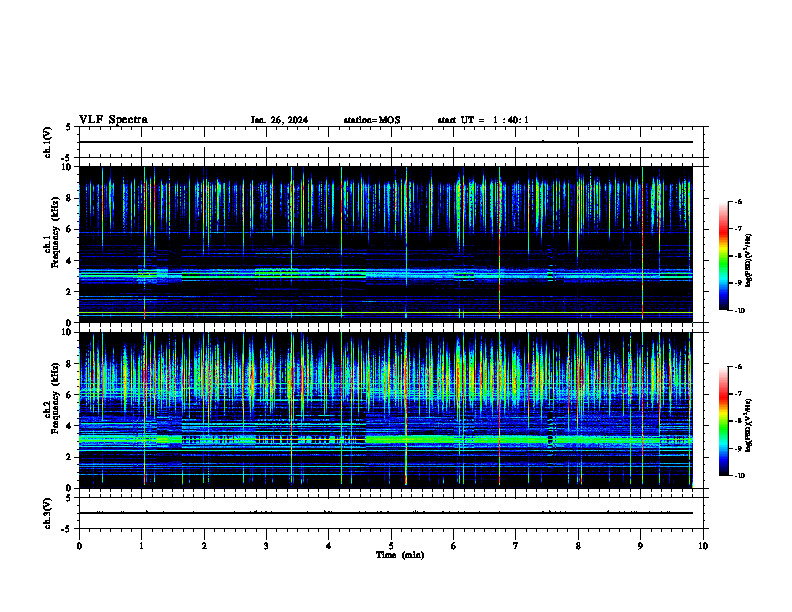This screenshot has height=612, width=792.
Task: Select the date "Jan. 26, 2024"
Action: [279, 120]
